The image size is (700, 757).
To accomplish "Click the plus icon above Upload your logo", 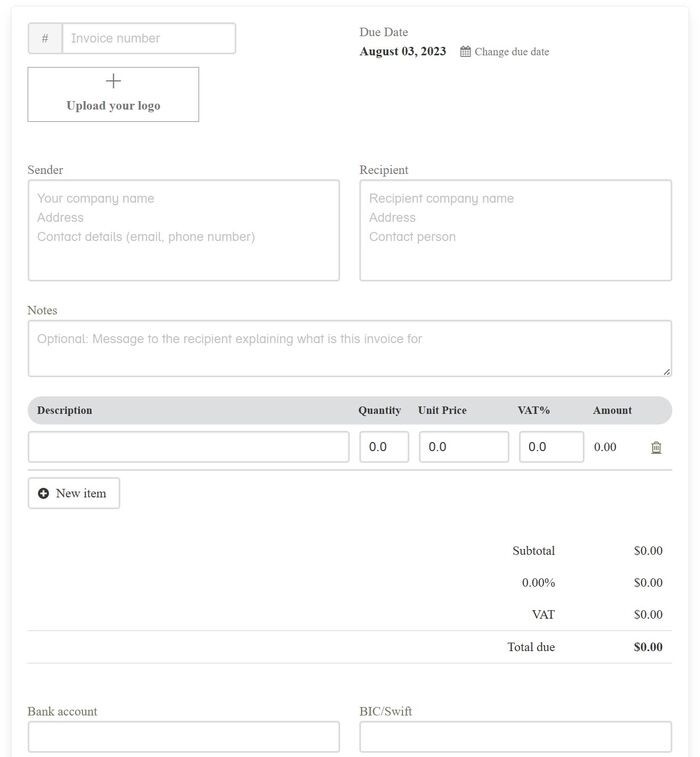I will point(113,82).
